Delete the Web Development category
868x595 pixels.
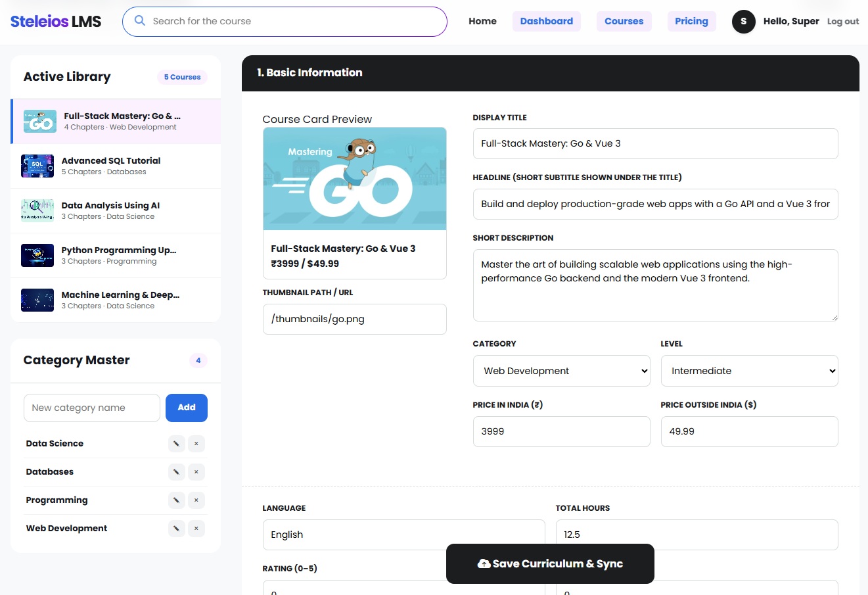pyautogui.click(x=196, y=529)
